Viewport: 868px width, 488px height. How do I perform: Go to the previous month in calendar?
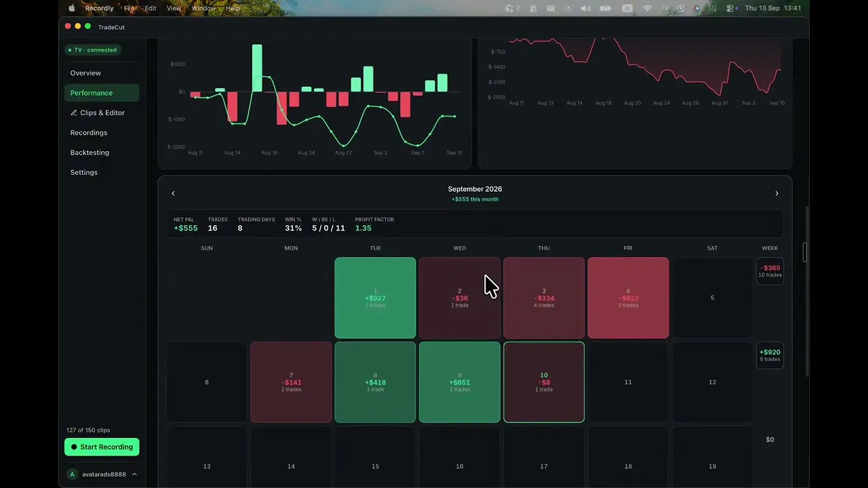coord(173,194)
